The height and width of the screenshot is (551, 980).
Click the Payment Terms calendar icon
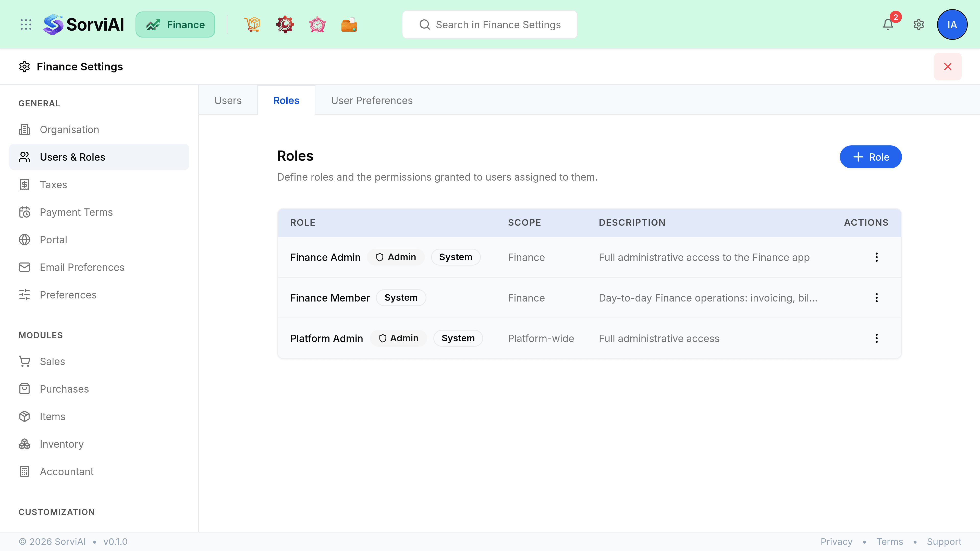(x=24, y=212)
